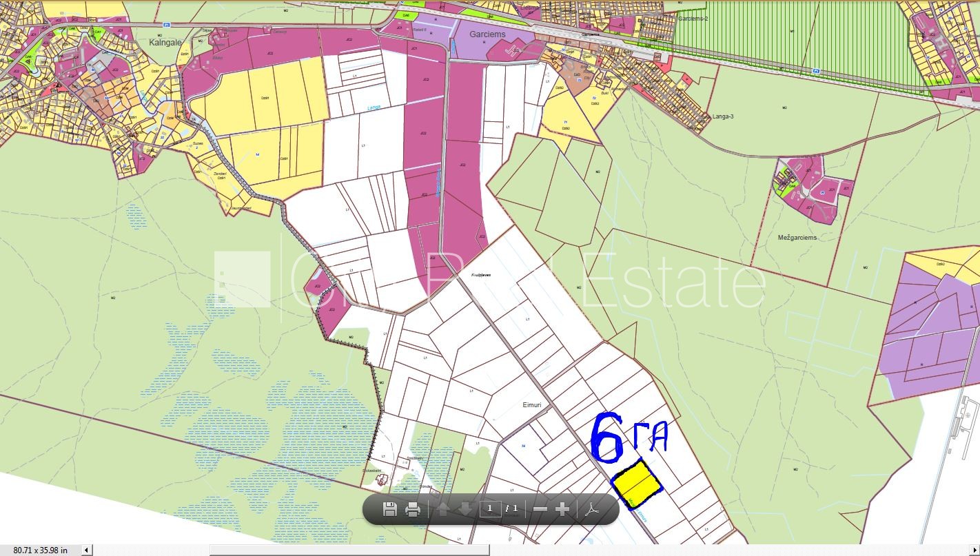
Task: Print the PDF using the printer icon
Action: [x=413, y=509]
